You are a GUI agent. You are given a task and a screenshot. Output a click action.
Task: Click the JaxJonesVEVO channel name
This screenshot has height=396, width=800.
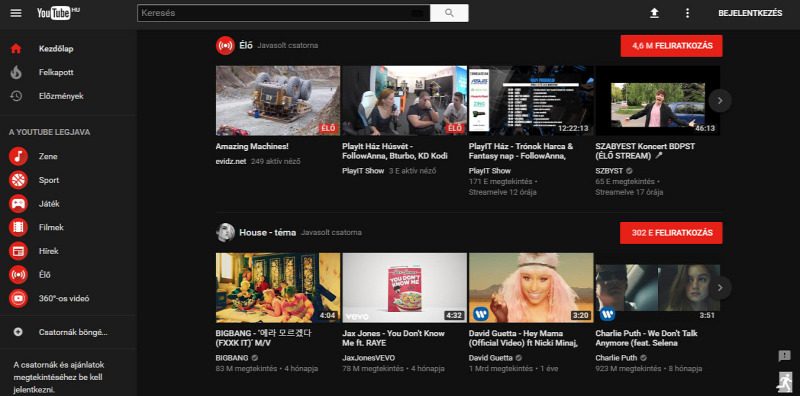pyautogui.click(x=368, y=358)
